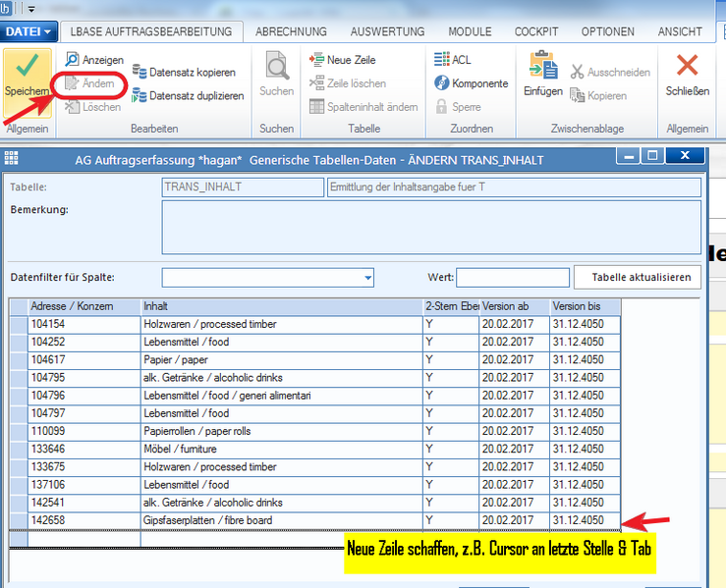Click the red Schließen X button
The height and width of the screenshot is (588, 726).
coord(687,65)
